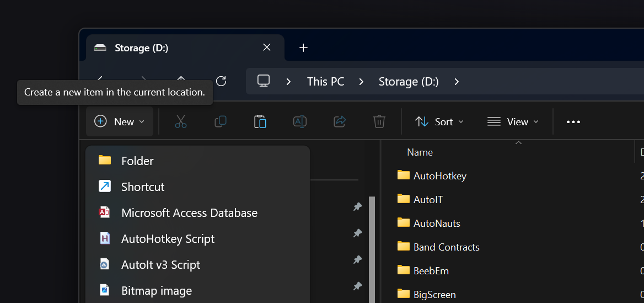This screenshot has height=303, width=644.
Task: Open the See more three-dots menu
Action: point(573,121)
